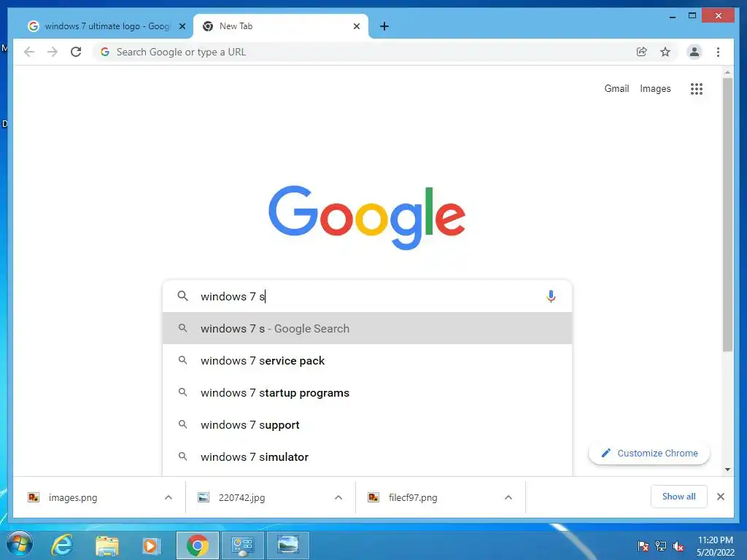Open a new tab with the plus button
This screenshot has width=747, height=560.
coord(384,26)
